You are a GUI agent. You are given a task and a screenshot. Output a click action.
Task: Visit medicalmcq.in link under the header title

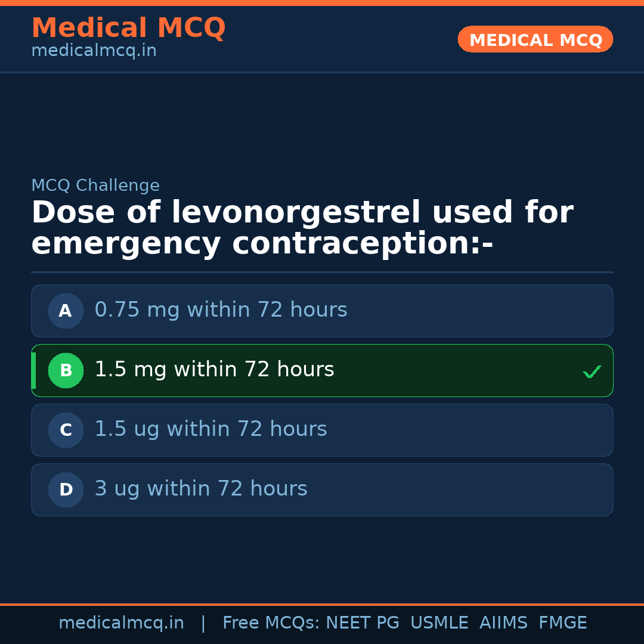pos(94,51)
